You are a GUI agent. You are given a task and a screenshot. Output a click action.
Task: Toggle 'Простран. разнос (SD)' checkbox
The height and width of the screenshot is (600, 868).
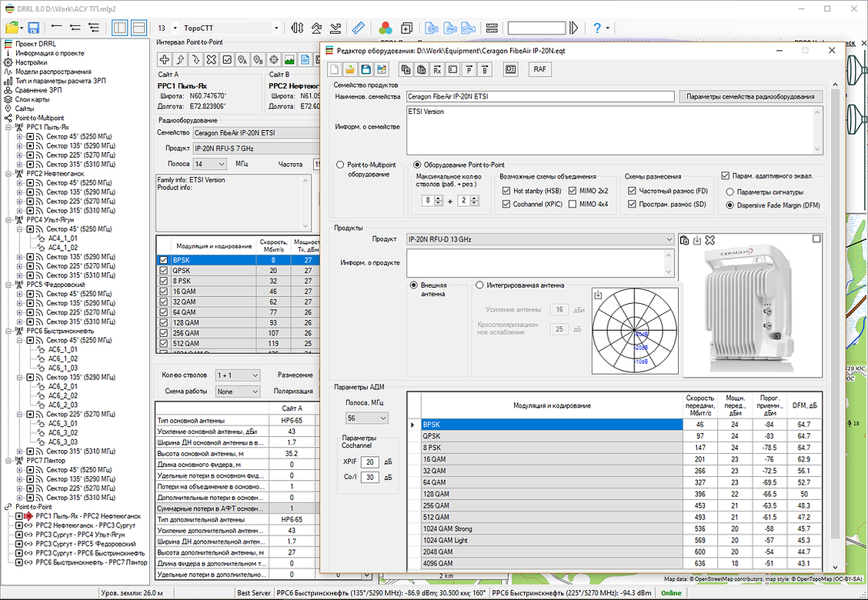click(x=632, y=205)
